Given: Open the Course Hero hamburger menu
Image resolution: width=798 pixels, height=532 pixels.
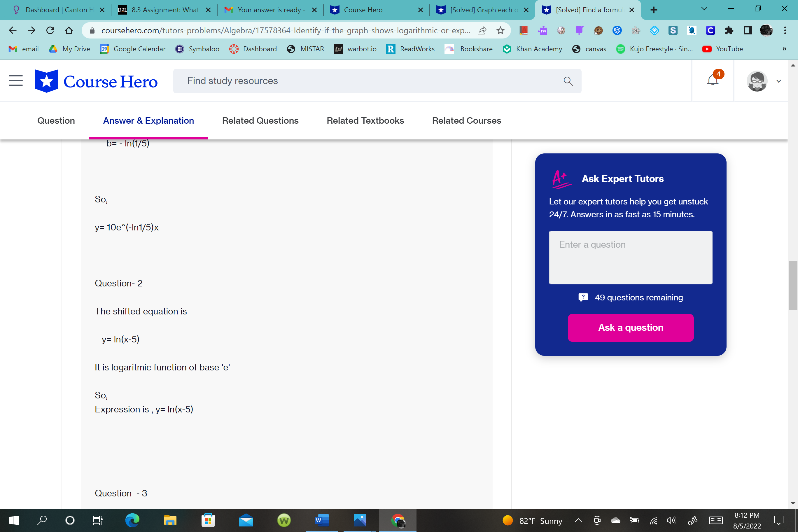Looking at the screenshot, I should (16, 81).
